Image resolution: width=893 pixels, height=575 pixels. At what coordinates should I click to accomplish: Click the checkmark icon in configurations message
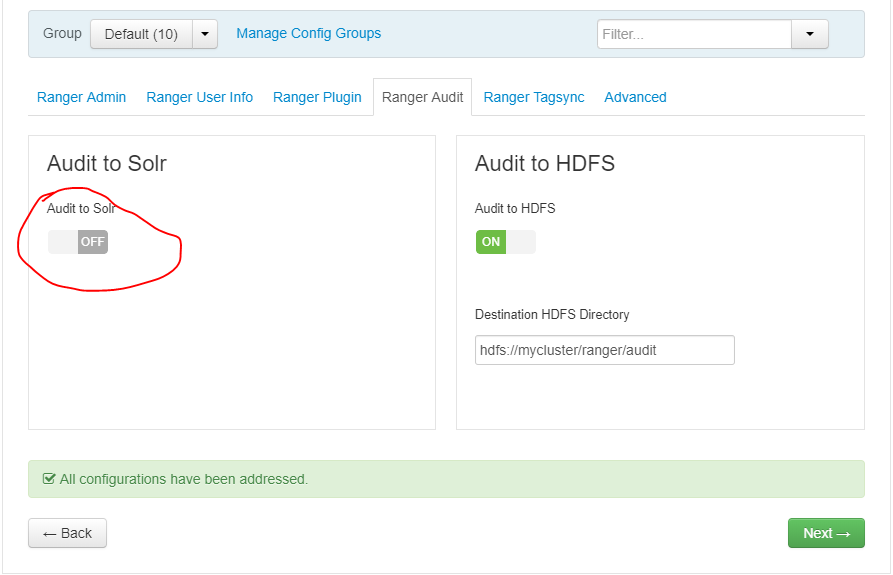pos(49,479)
